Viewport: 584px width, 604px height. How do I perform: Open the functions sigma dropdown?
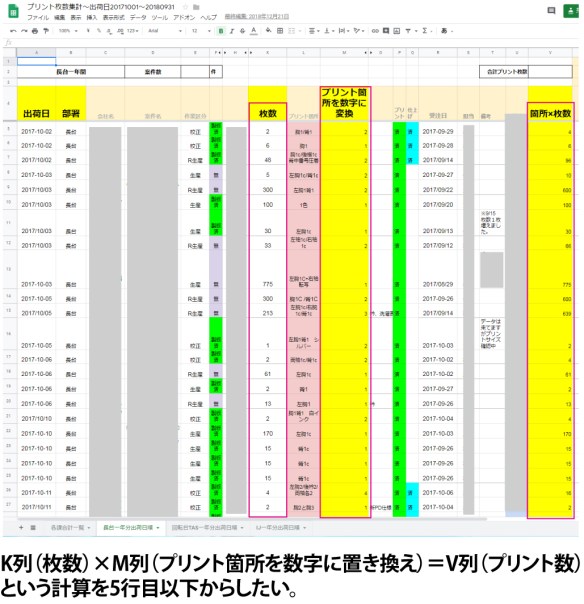(x=427, y=31)
